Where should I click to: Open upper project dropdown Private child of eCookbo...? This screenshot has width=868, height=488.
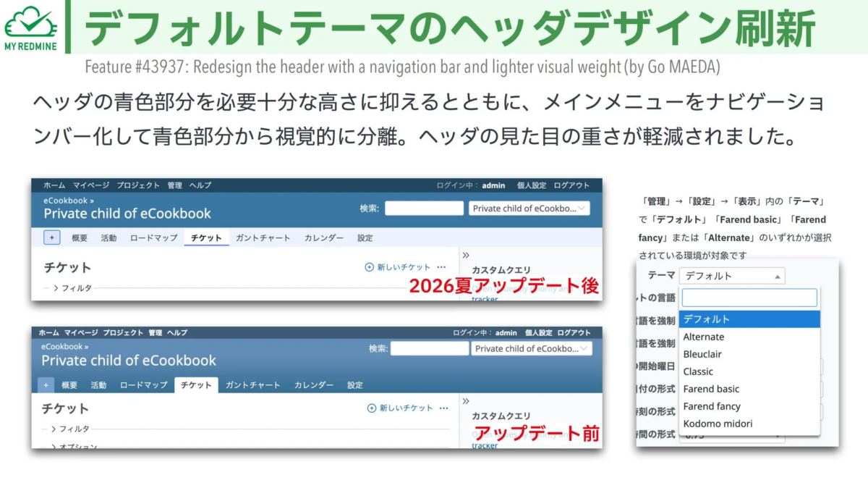[x=529, y=209]
